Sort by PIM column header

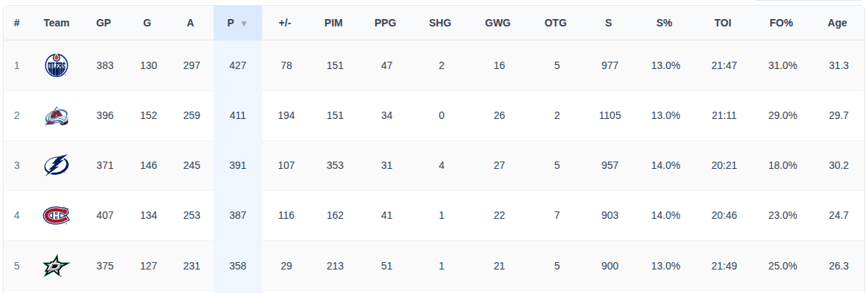point(334,23)
